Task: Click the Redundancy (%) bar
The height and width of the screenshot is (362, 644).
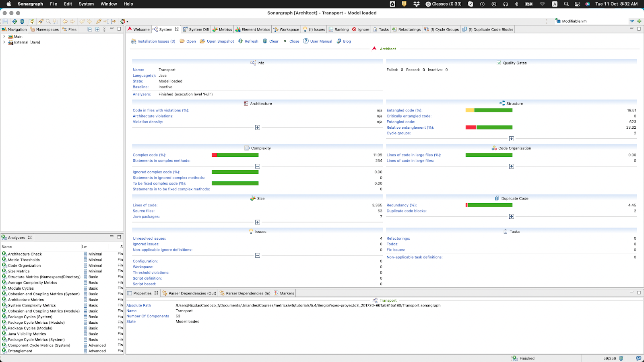Action: 489,205
